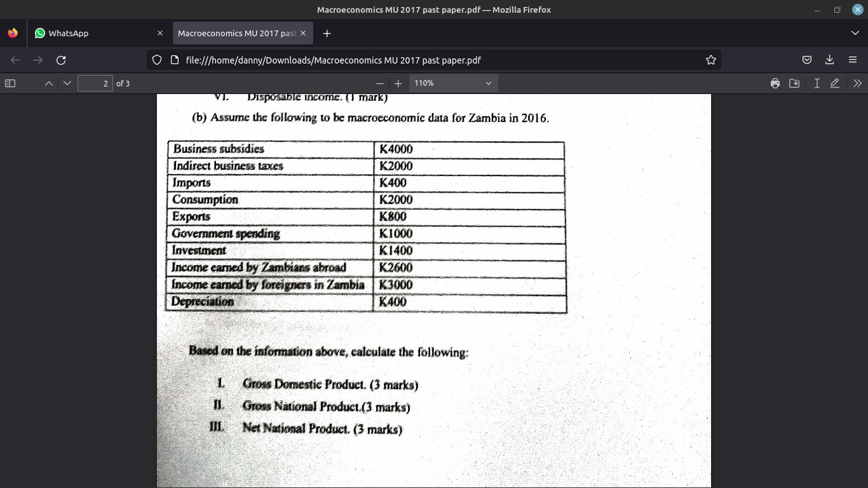Select the Text highlighting tool
The height and width of the screenshot is (488, 868).
point(817,83)
